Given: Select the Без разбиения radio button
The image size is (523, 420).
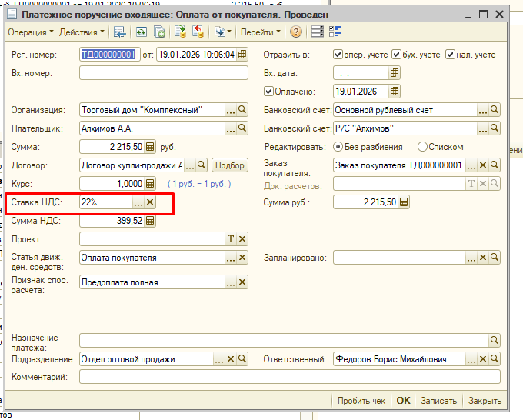Looking at the screenshot, I should 338,147.
